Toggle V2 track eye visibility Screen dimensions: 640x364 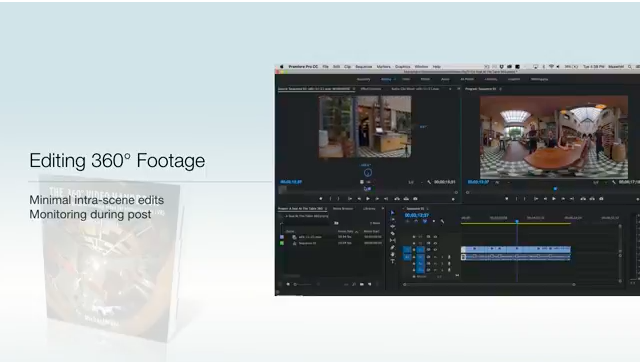pos(435,243)
